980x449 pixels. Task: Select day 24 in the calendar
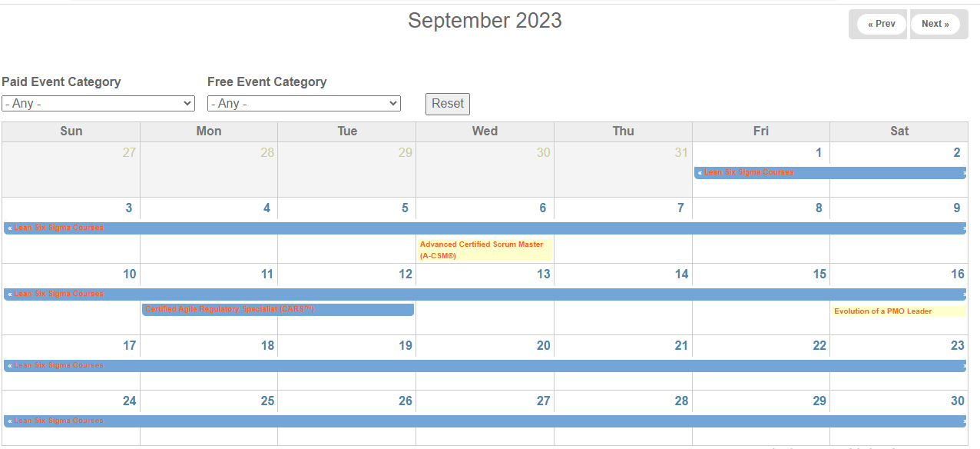click(129, 401)
